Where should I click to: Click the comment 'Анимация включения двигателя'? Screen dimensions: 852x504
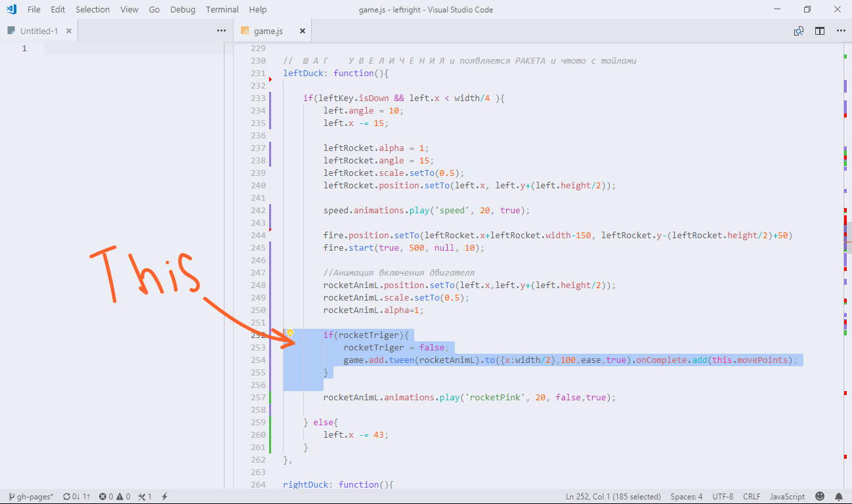pos(398,273)
